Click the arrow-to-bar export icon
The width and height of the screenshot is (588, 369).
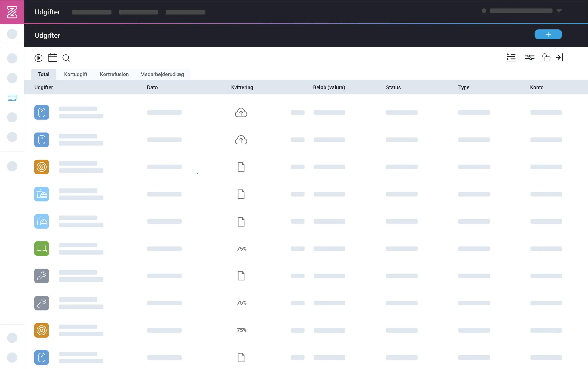(559, 58)
